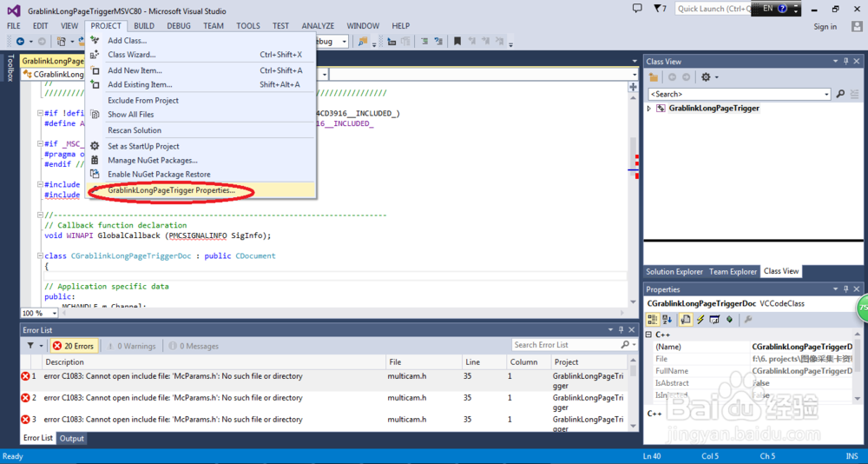
Task: Collapse the C++ category in Properties
Action: point(649,335)
